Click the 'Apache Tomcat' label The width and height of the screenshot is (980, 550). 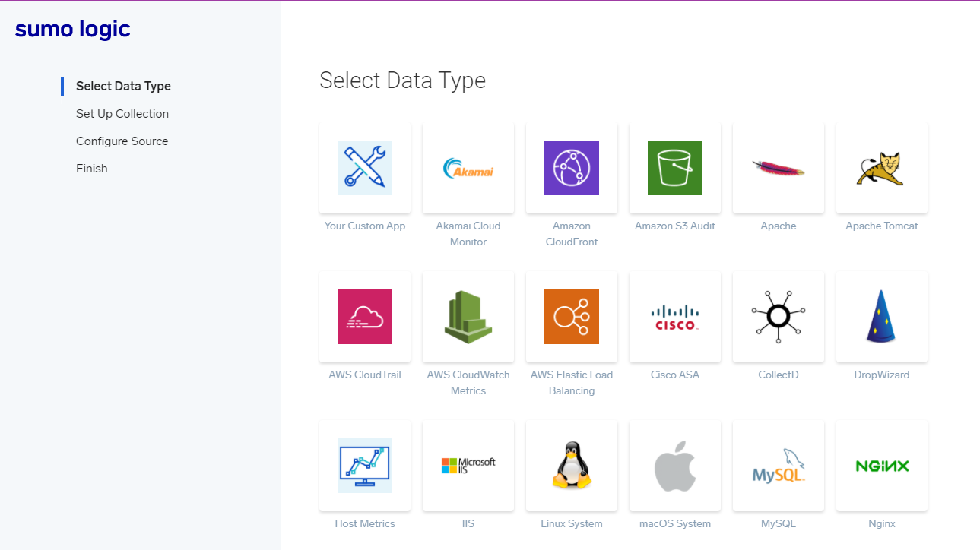click(882, 226)
